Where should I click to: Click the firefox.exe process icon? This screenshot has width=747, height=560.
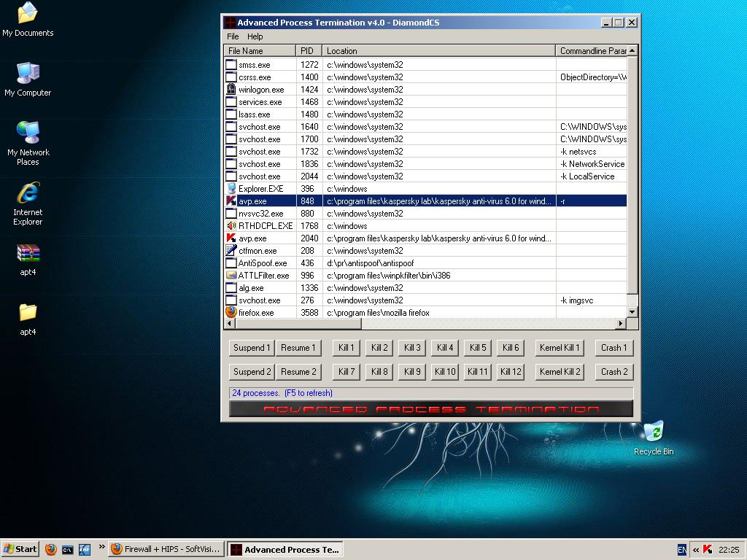click(231, 312)
